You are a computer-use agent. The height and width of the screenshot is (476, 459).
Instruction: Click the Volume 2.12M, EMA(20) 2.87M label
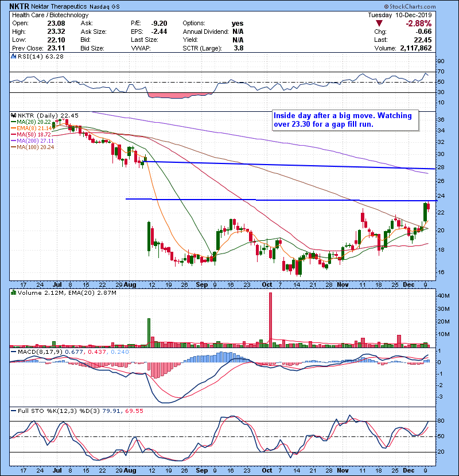click(67, 293)
